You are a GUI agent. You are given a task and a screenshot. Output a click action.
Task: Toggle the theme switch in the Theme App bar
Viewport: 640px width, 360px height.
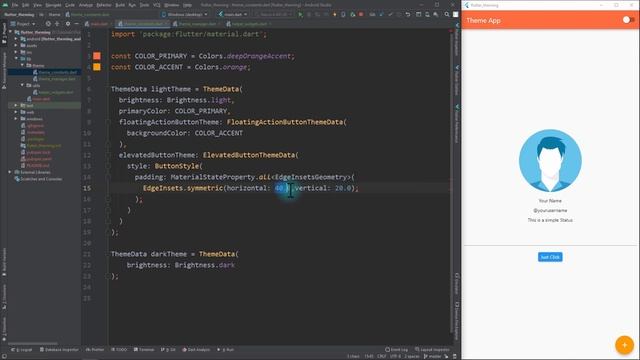[628, 20]
